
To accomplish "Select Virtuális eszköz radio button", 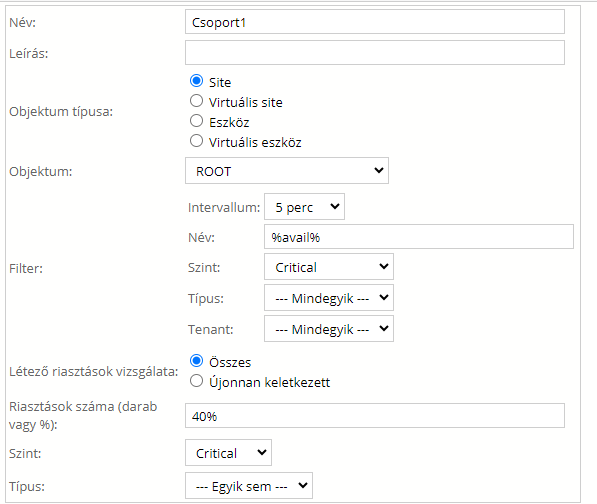I will pos(196,141).
